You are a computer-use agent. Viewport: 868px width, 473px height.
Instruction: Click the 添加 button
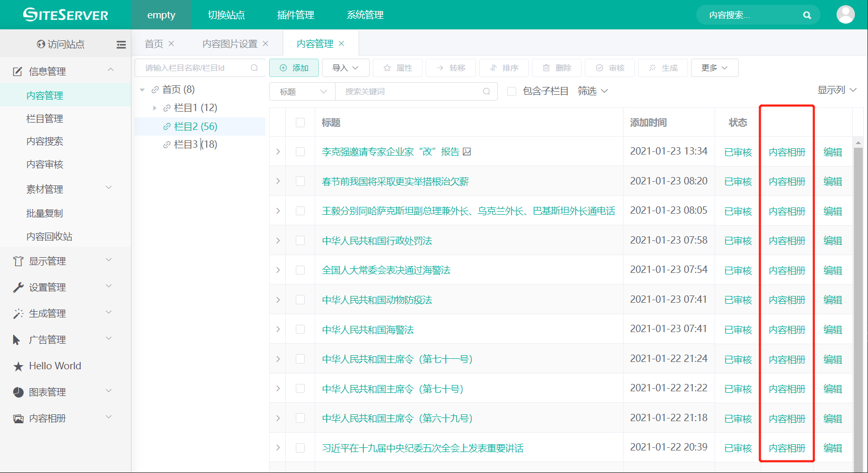[294, 68]
